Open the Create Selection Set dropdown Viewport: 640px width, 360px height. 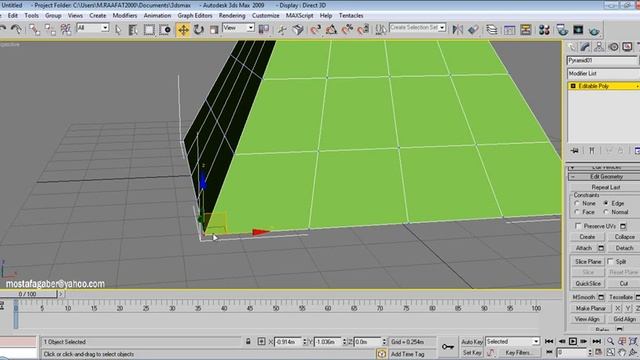point(418,28)
